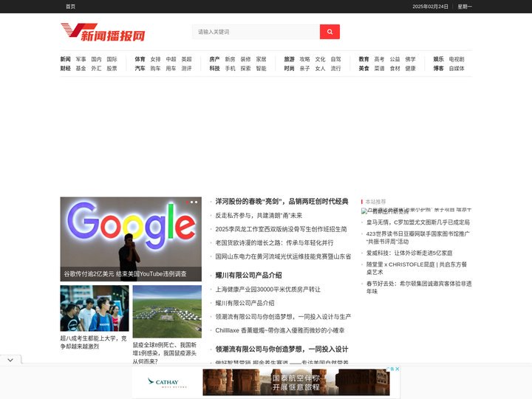Open the 教育 category

(364, 59)
